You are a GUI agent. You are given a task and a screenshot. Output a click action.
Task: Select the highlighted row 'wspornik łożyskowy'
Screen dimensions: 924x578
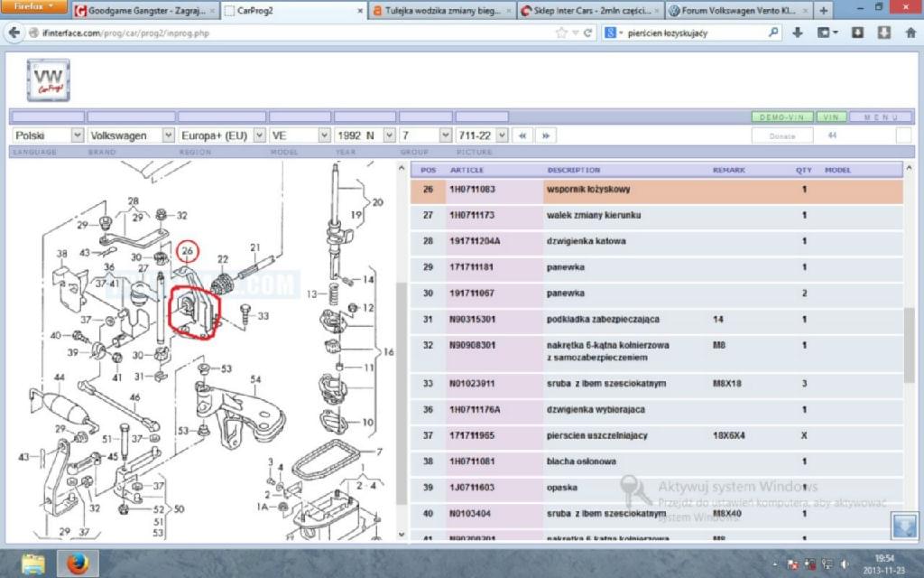657,190
